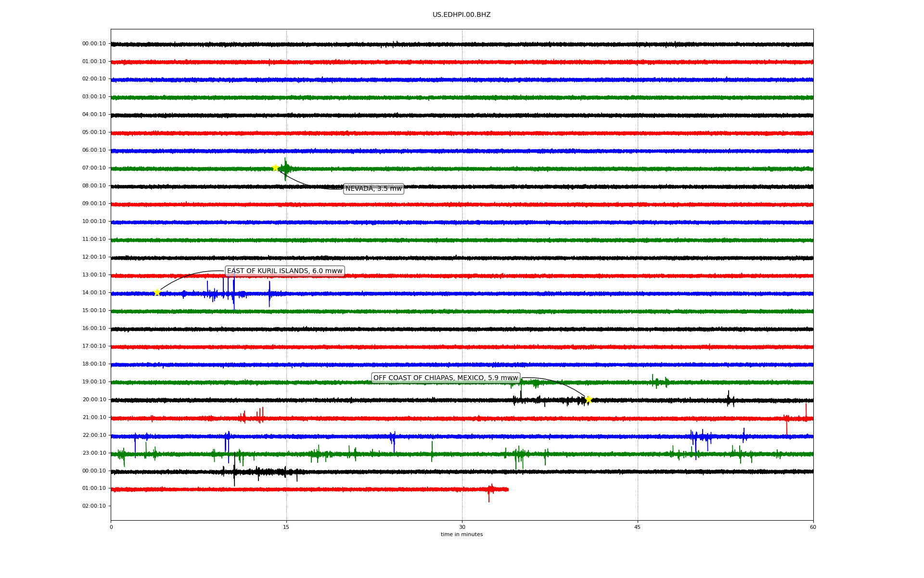Click the 03:00:10 row time label
Screen dimensions: 924x578
[x=94, y=97]
